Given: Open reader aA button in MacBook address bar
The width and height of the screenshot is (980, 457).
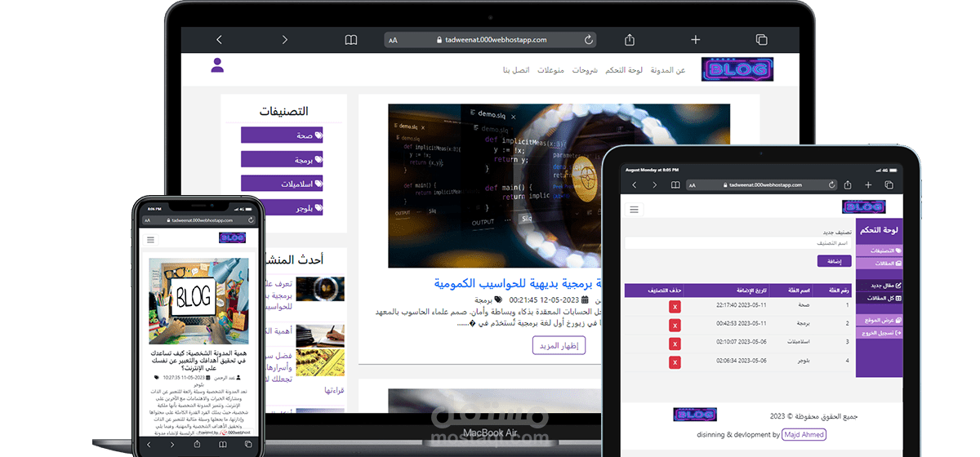Looking at the screenshot, I should click(x=393, y=40).
